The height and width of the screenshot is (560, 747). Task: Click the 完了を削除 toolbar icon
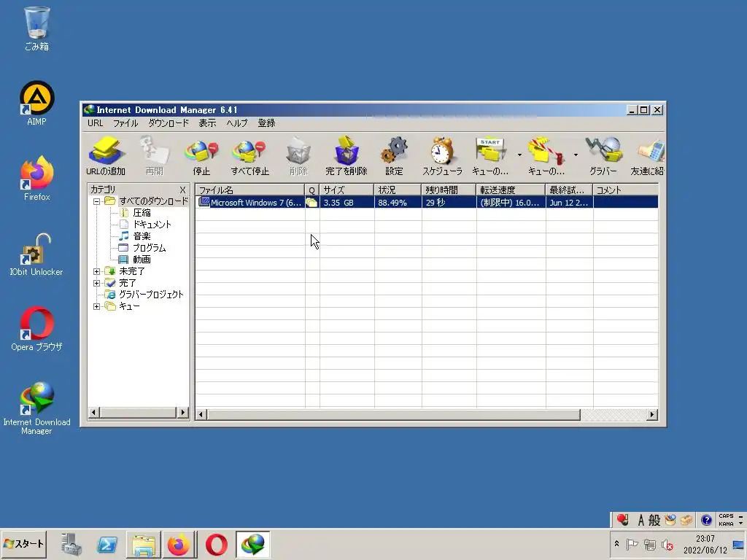coord(347,155)
